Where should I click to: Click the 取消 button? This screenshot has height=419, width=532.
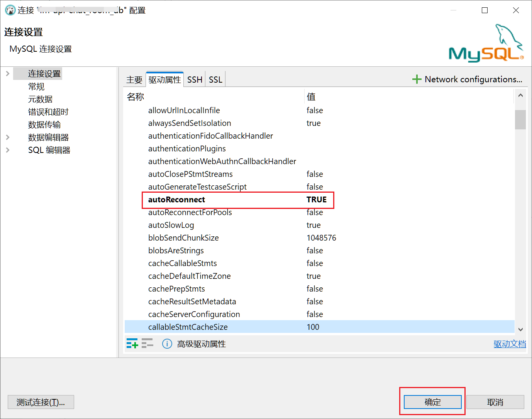point(495,402)
